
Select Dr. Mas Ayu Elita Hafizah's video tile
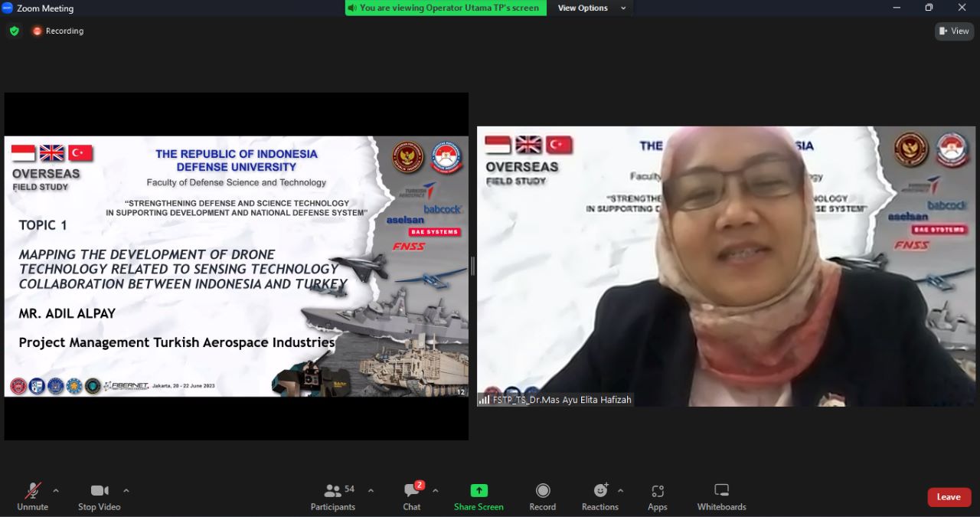coord(727,267)
